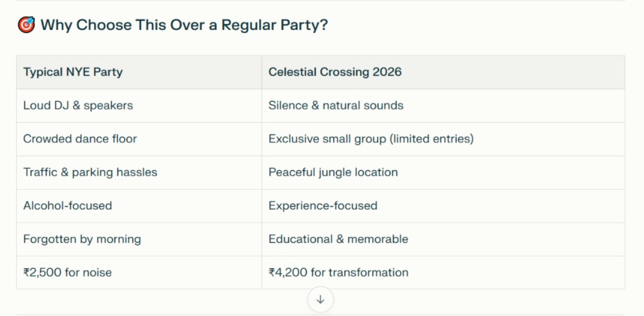Click the 'Alcohol-focused' cell

[68, 206]
